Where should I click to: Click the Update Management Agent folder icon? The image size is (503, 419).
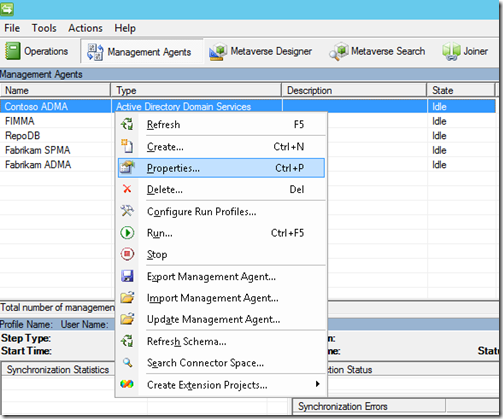(x=127, y=319)
